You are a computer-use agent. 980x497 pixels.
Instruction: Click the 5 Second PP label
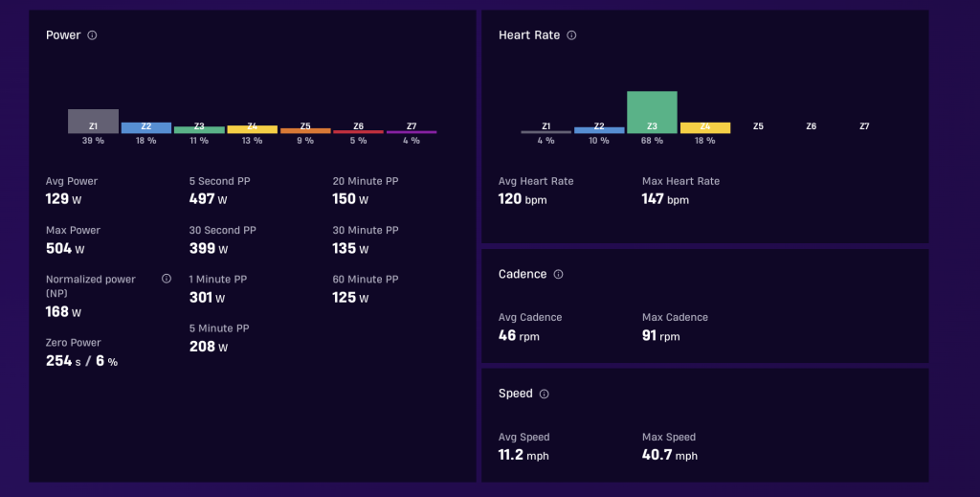[x=219, y=181]
